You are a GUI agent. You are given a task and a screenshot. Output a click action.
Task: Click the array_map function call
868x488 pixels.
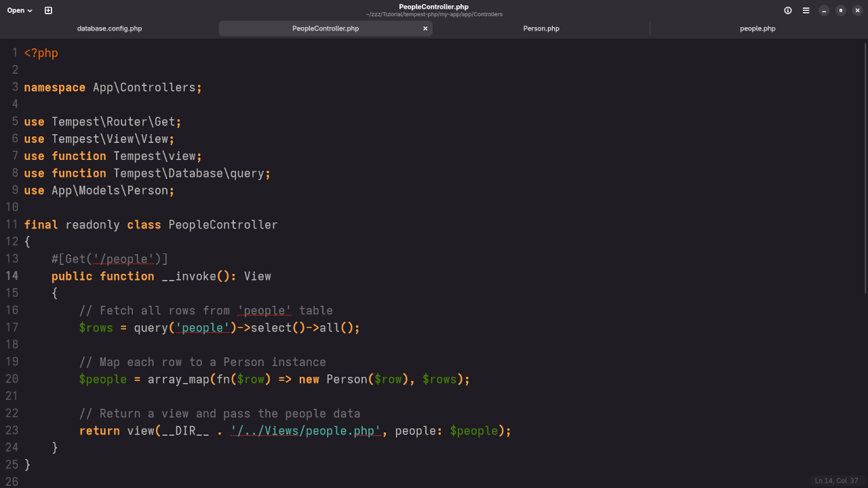(x=178, y=380)
